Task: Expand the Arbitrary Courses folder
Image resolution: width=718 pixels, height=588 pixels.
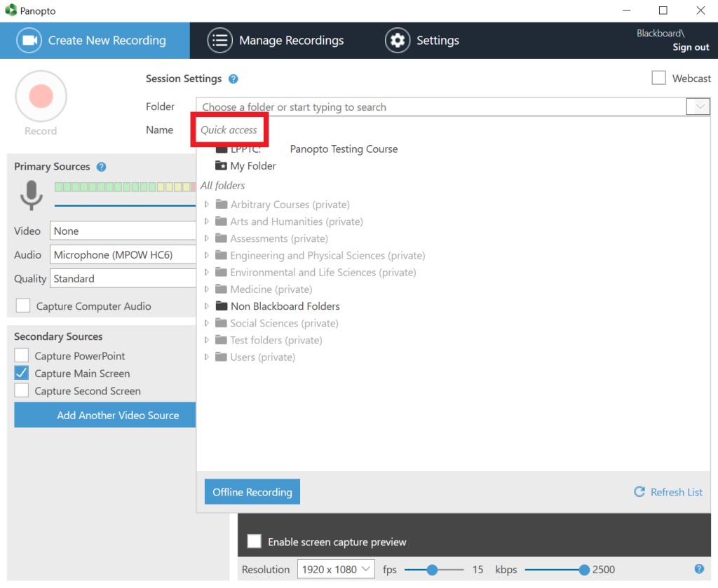Action: 207,204
